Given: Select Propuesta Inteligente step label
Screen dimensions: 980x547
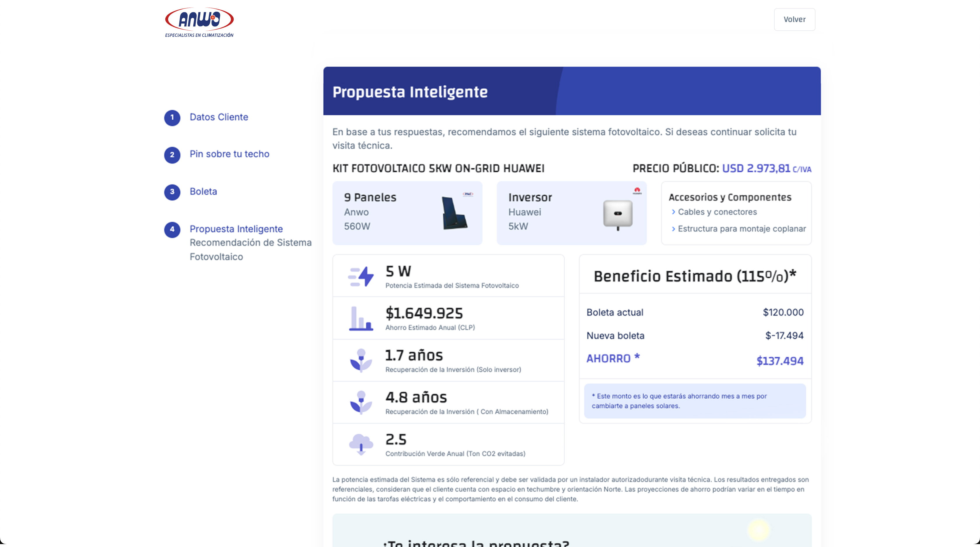Looking at the screenshot, I should point(236,229).
